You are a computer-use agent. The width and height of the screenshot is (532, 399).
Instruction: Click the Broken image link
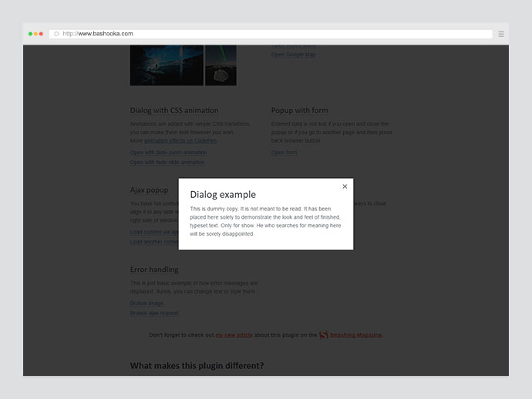[146, 303]
